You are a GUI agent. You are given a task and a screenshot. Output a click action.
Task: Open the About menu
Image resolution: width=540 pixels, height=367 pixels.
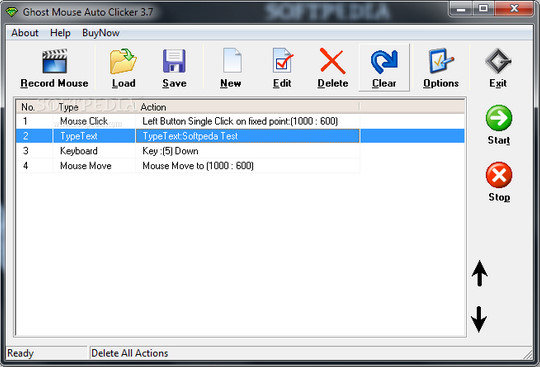[25, 33]
